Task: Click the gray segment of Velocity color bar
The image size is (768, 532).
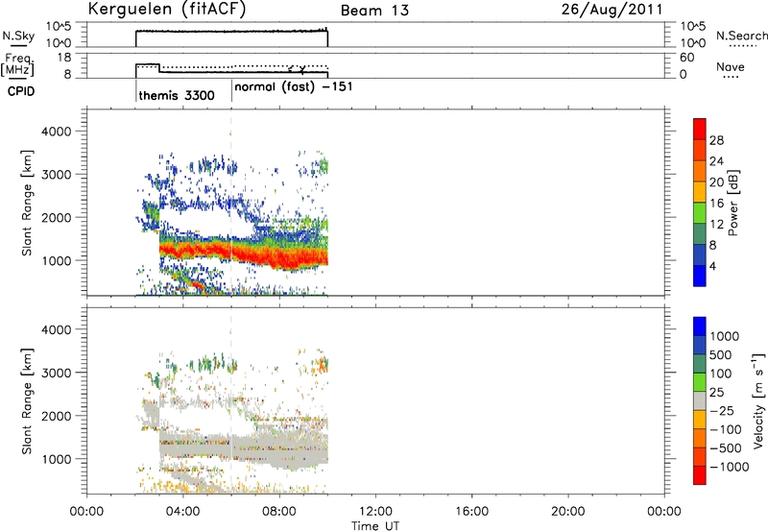Action: (x=700, y=401)
